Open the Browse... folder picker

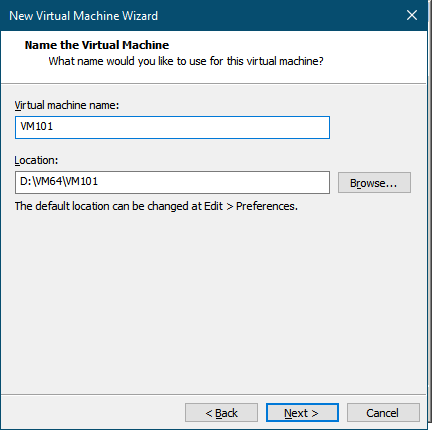[374, 183]
